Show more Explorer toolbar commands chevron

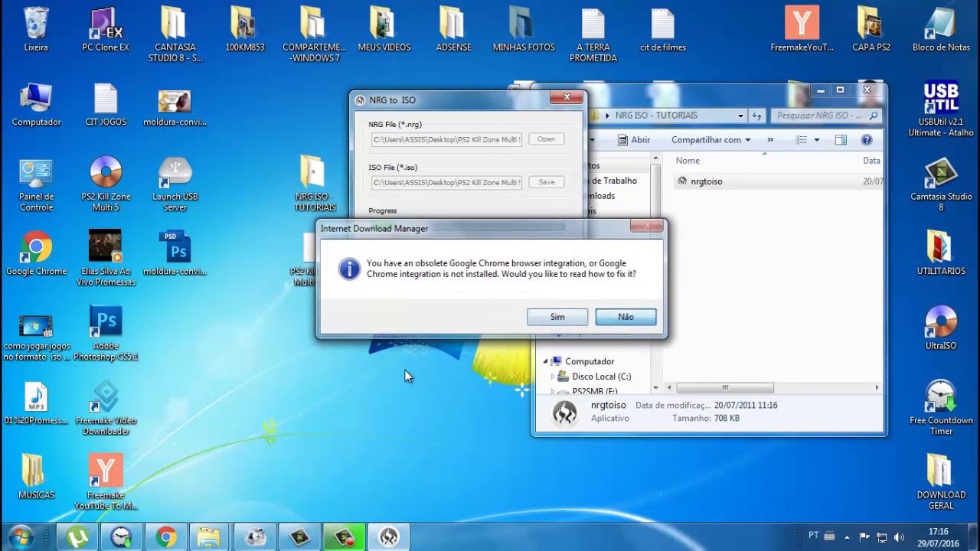[x=770, y=140]
